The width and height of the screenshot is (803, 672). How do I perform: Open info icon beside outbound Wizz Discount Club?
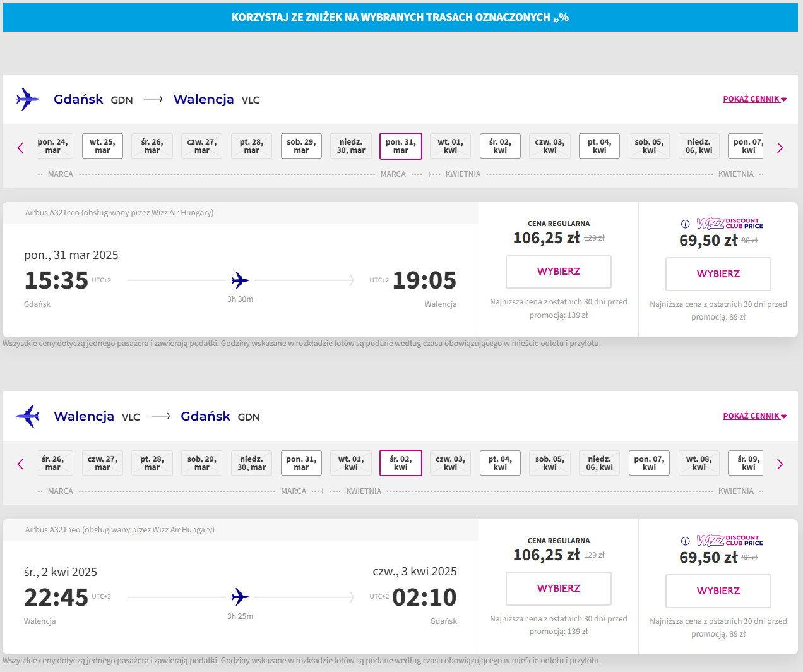tap(685, 224)
